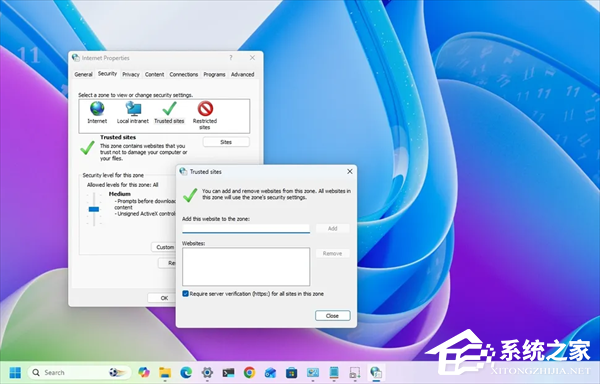Open File Explorer from the taskbar
Screen dimensions: 600x384
(165, 372)
